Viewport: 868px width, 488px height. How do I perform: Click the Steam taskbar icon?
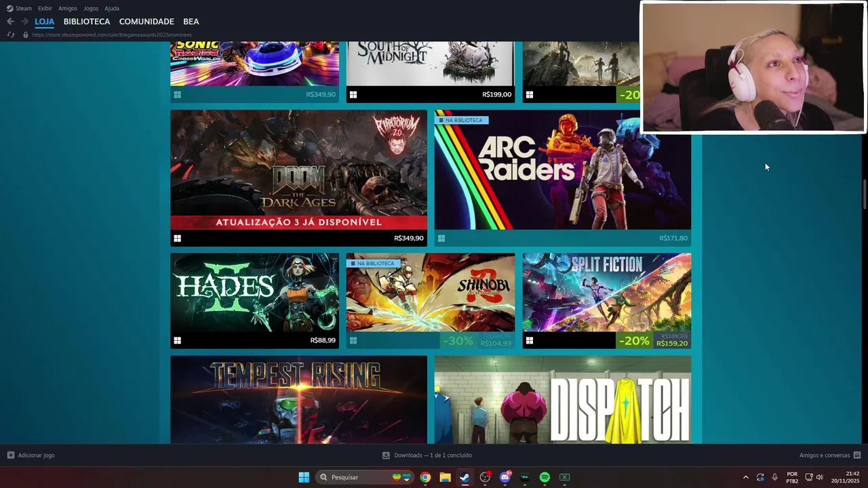465,477
